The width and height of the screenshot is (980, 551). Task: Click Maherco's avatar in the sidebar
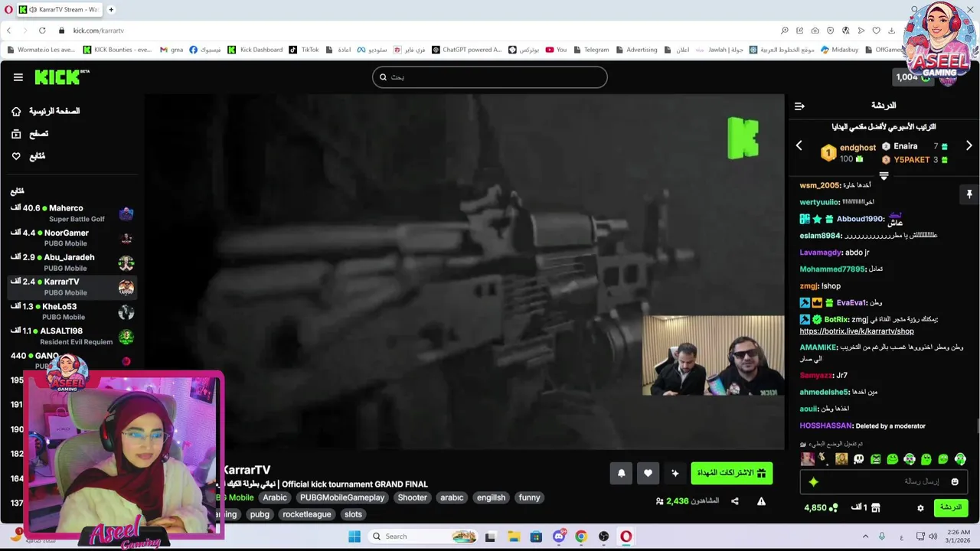point(126,214)
